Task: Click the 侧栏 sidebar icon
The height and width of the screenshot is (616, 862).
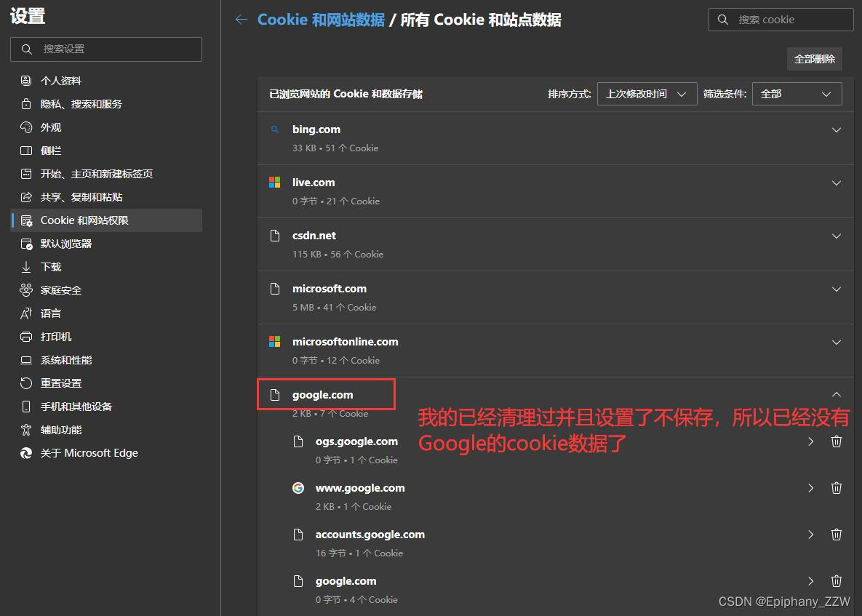Action: coord(26,151)
